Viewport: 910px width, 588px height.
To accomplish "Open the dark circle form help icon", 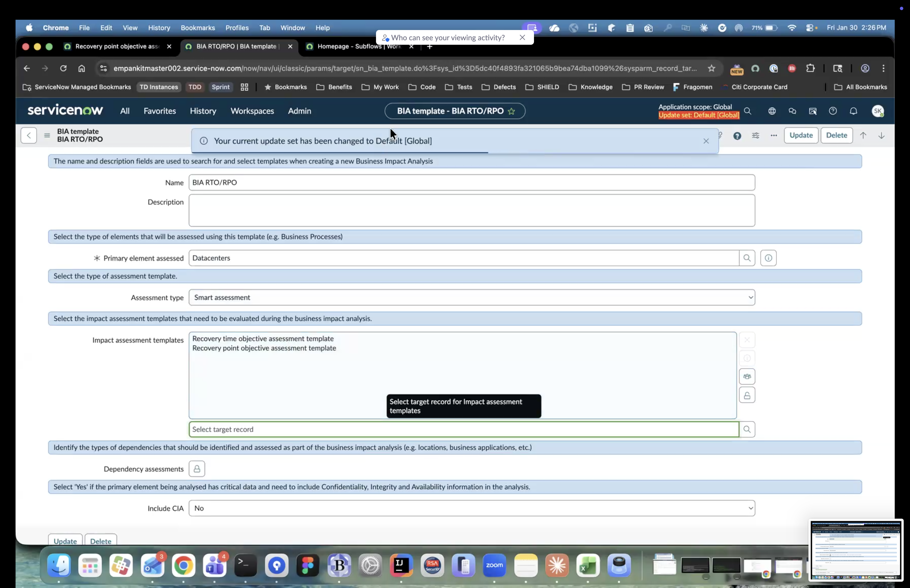I will click(737, 136).
